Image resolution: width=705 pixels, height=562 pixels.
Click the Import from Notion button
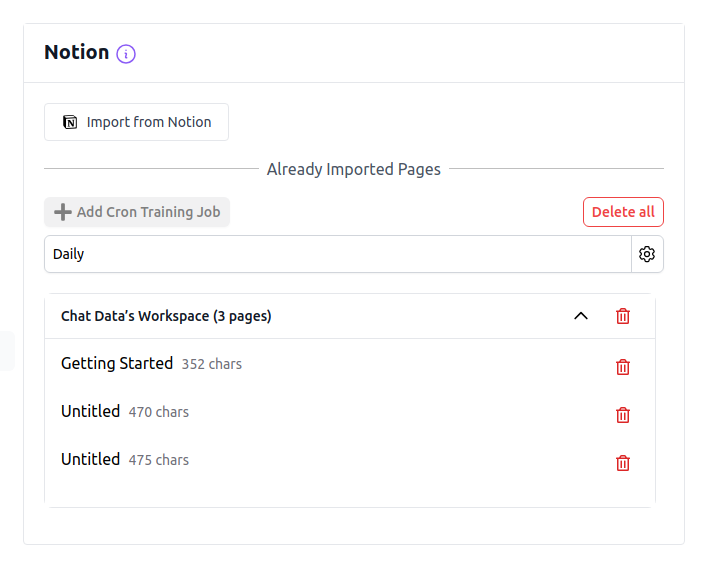click(x=136, y=122)
